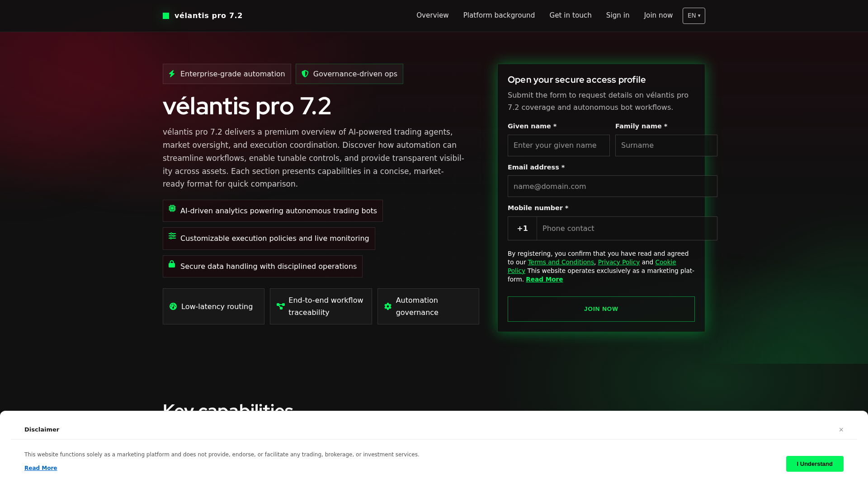Close the Disclaimer banner with the X

[841, 430]
